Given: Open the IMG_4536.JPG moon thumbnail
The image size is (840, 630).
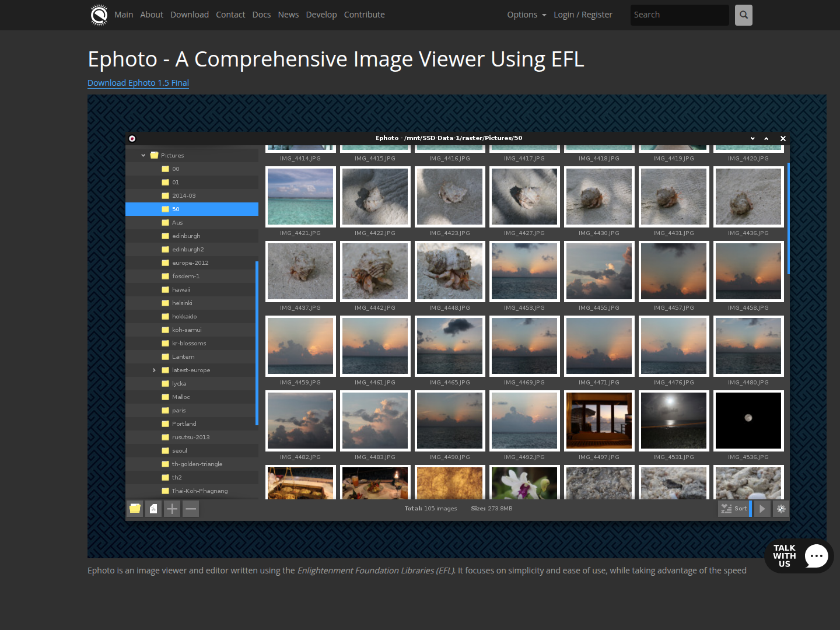Looking at the screenshot, I should (748, 421).
